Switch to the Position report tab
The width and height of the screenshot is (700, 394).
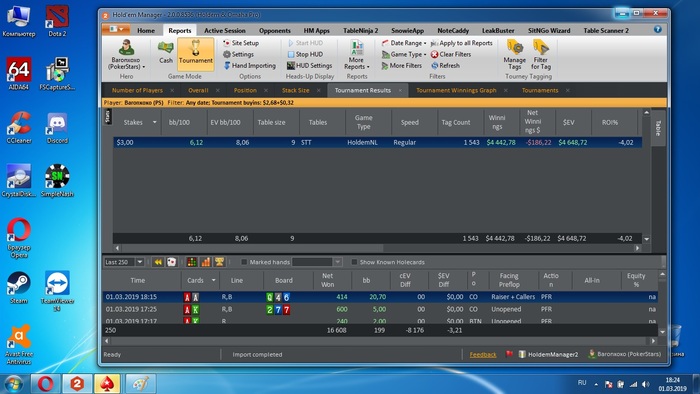coord(245,90)
